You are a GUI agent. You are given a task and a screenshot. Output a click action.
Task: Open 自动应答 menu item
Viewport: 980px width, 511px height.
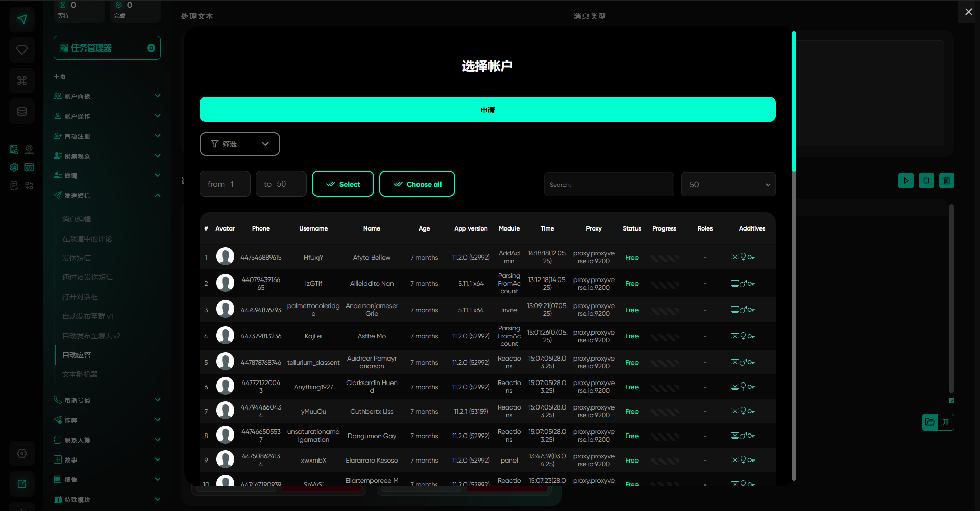pos(77,355)
